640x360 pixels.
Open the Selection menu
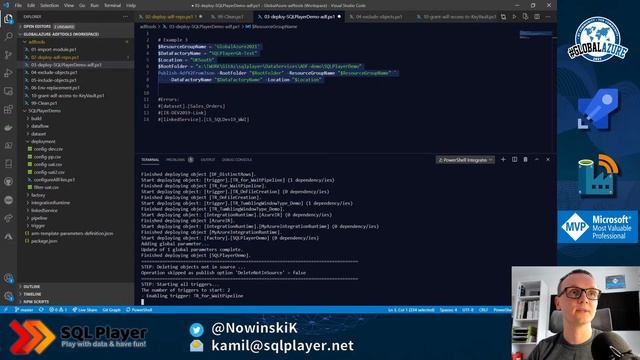coord(49,6)
